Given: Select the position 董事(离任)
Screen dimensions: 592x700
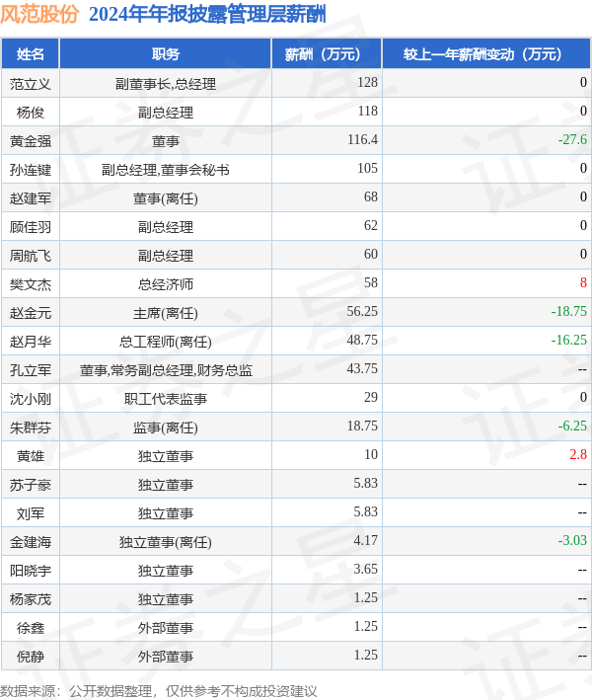Looking at the screenshot, I should click(166, 197).
